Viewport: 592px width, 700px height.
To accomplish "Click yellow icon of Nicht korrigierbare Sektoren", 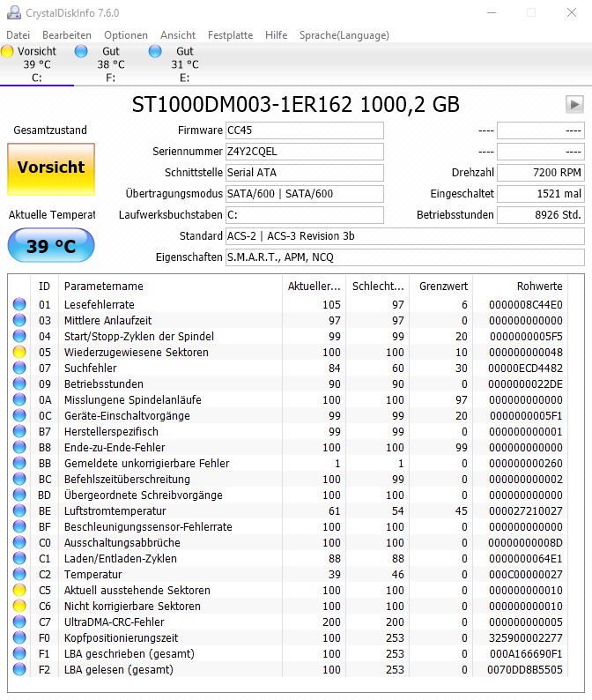I will 19,607.
